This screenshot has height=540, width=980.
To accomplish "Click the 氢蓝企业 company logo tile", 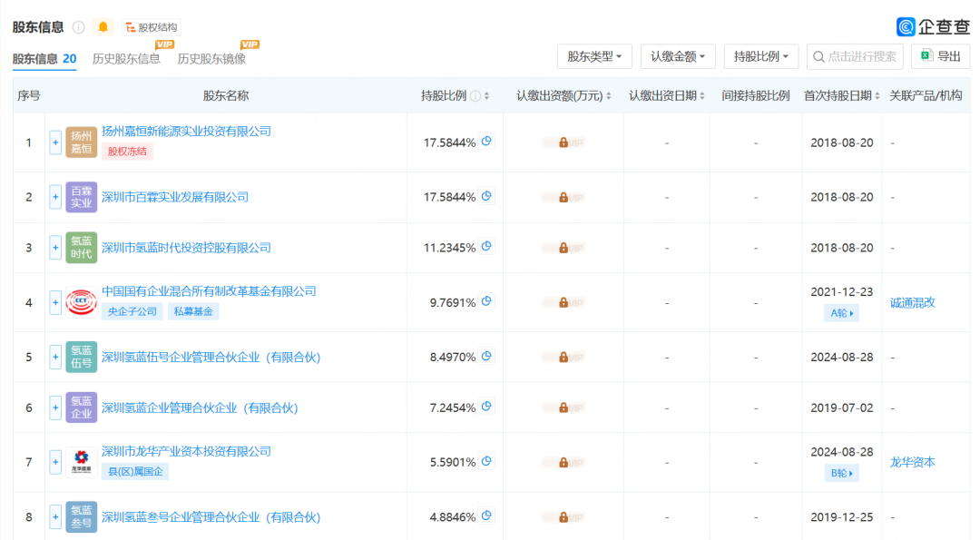I will tap(82, 407).
